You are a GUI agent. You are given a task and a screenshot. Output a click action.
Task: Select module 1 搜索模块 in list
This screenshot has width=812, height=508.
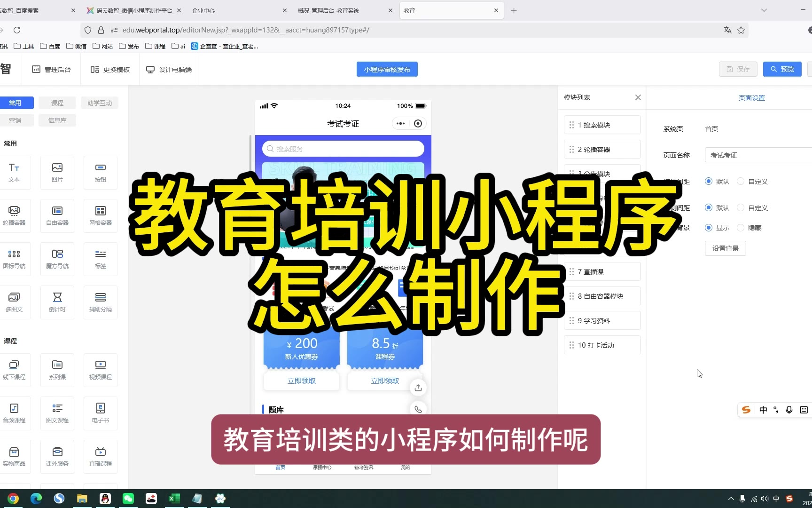[x=602, y=125]
